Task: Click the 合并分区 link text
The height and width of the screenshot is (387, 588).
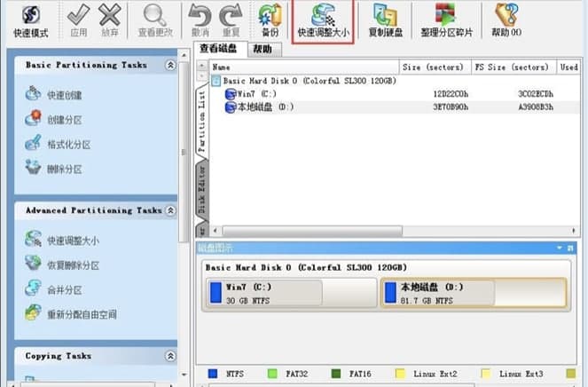Action: (65, 289)
